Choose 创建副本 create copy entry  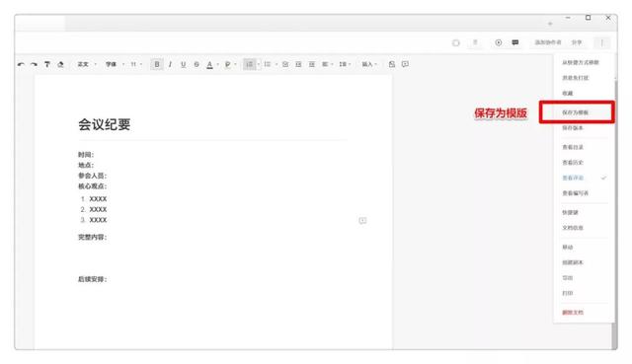click(x=573, y=262)
